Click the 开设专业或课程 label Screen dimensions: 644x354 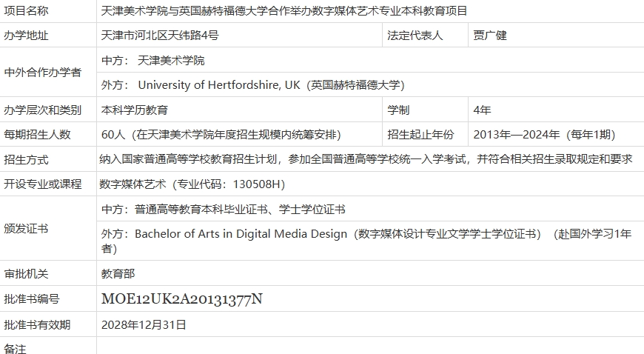tap(43, 184)
